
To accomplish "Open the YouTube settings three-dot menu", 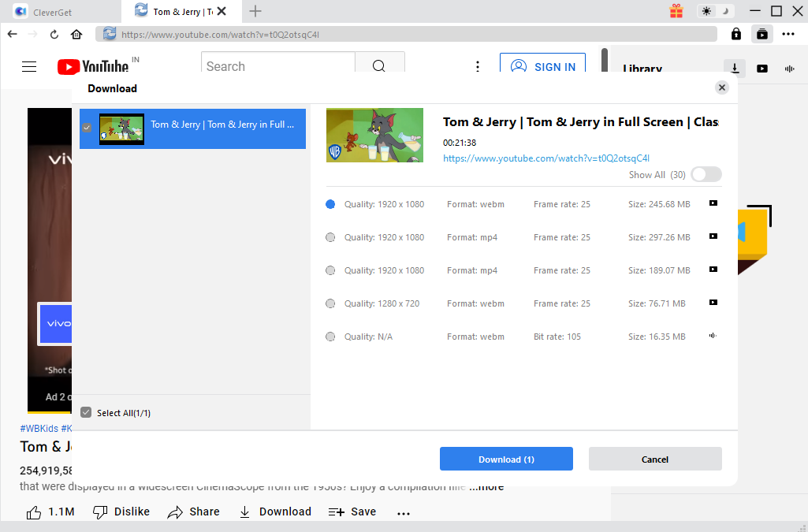I will 478,66.
